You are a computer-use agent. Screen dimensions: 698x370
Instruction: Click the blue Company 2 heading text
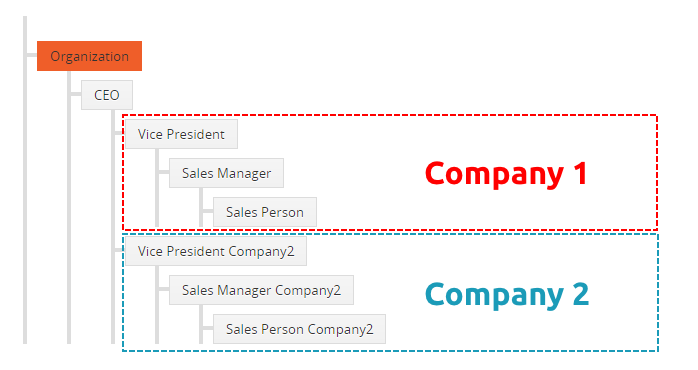[x=507, y=295]
